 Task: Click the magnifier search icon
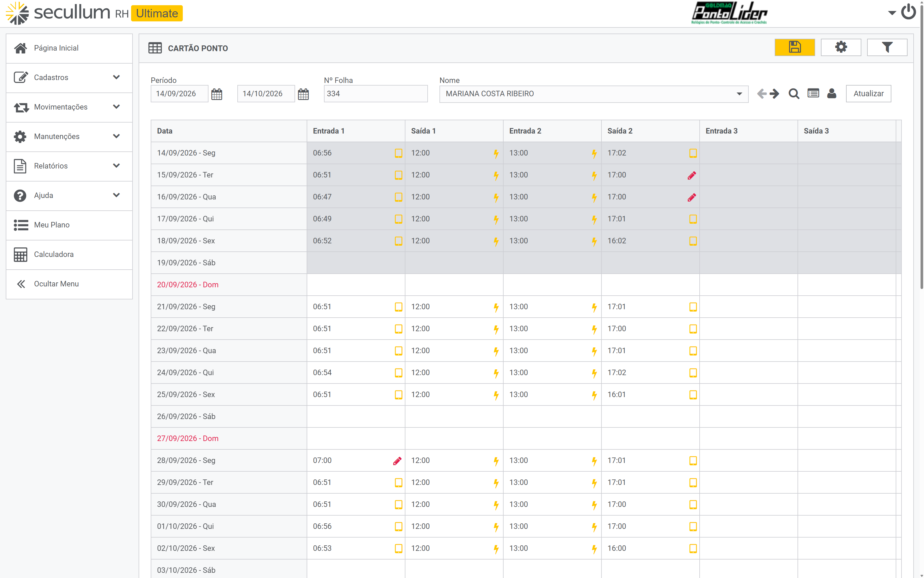click(794, 94)
